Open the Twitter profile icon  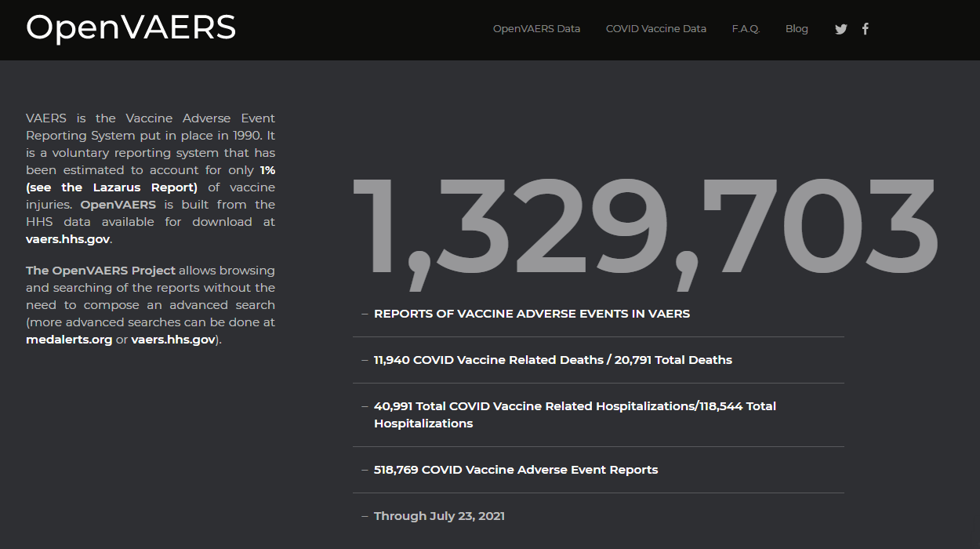point(840,29)
